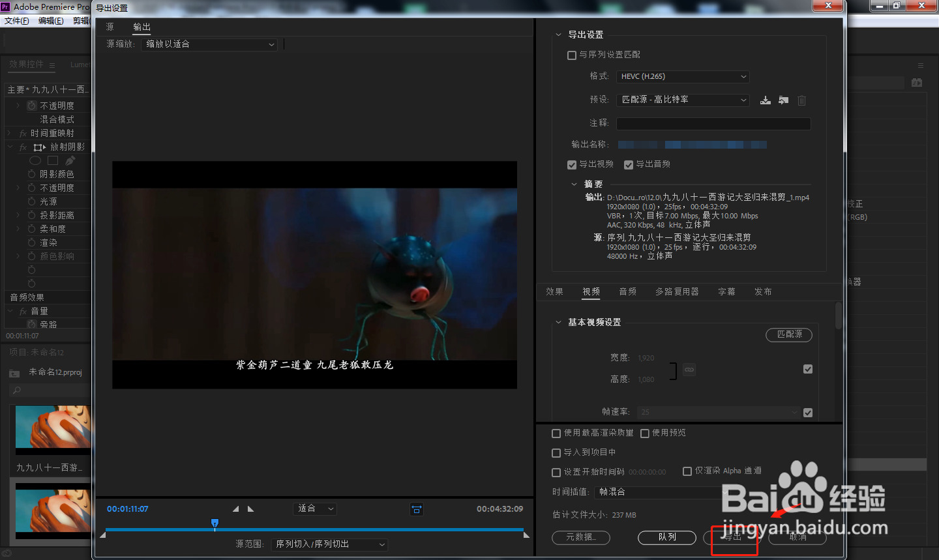This screenshot has width=939, height=560.
Task: Open the 效果控件 panel menu icon
Action: click(x=52, y=65)
